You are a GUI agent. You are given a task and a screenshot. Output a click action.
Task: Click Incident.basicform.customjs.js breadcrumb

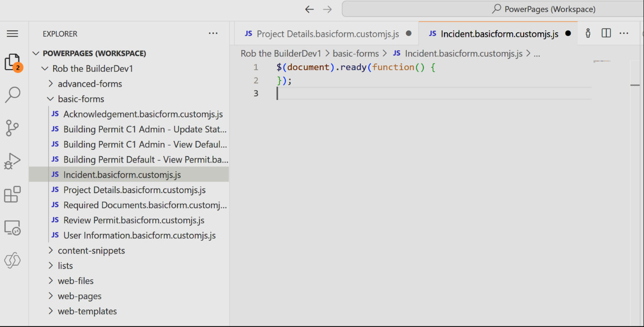tap(458, 53)
